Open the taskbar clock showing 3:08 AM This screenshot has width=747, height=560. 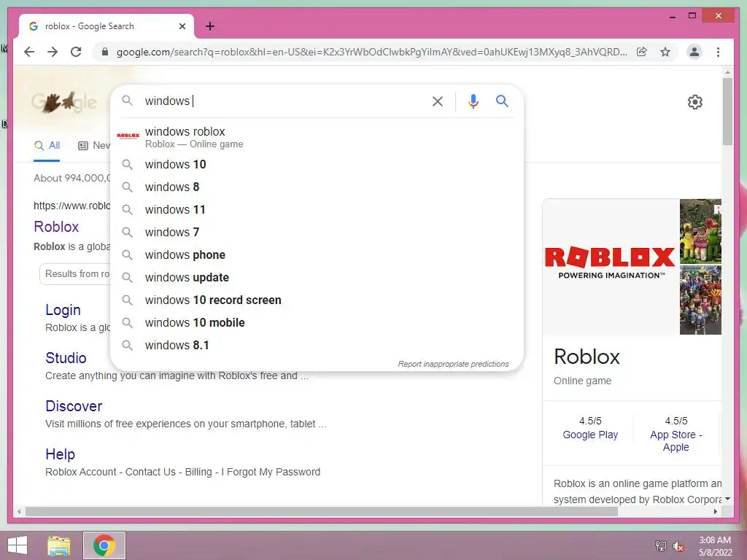715,546
